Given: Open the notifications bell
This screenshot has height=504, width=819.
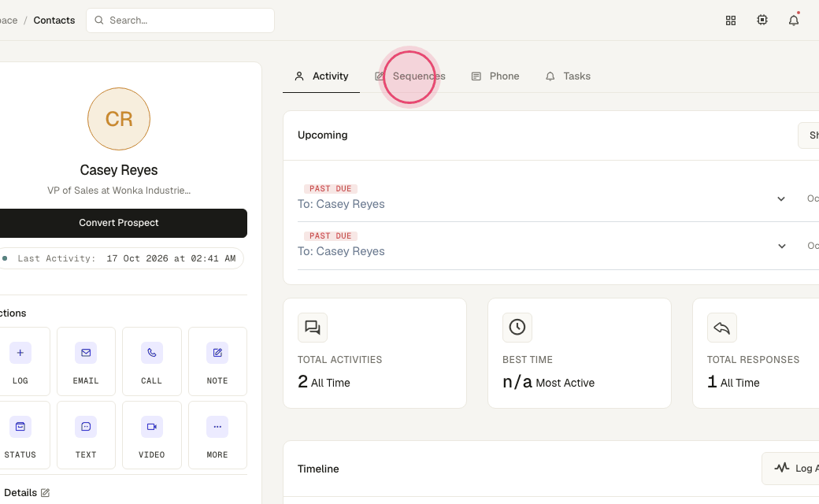Looking at the screenshot, I should [x=794, y=20].
